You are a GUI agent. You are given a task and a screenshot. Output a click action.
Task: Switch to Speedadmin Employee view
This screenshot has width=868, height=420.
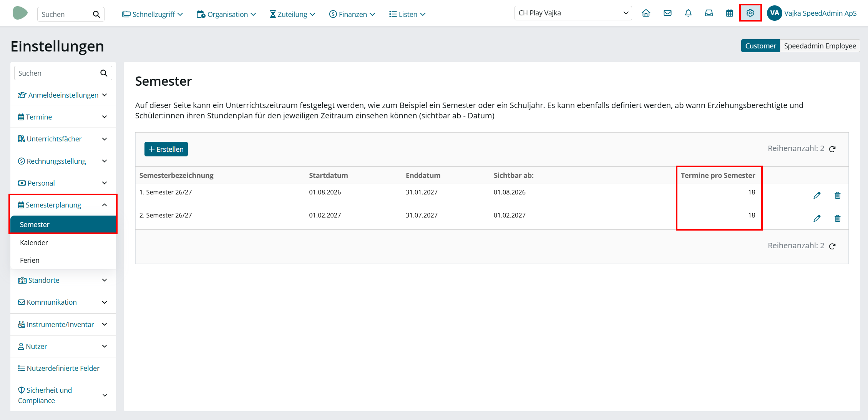pos(820,46)
